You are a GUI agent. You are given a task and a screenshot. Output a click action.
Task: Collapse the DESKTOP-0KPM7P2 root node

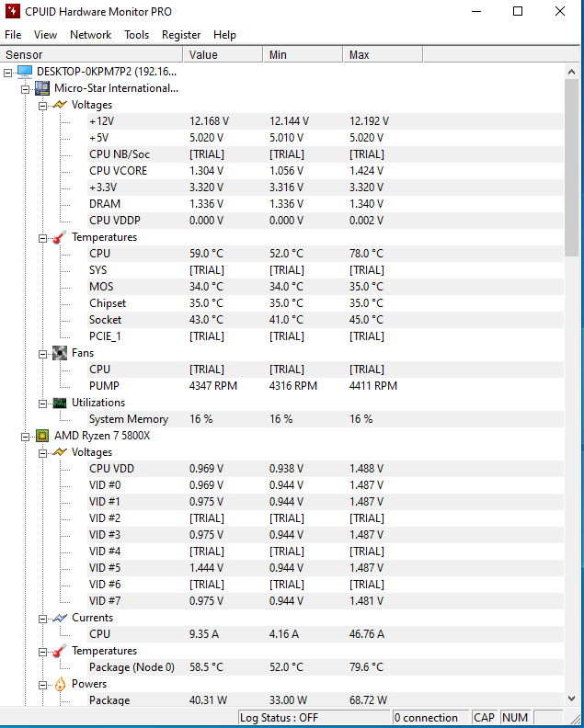click(x=7, y=73)
